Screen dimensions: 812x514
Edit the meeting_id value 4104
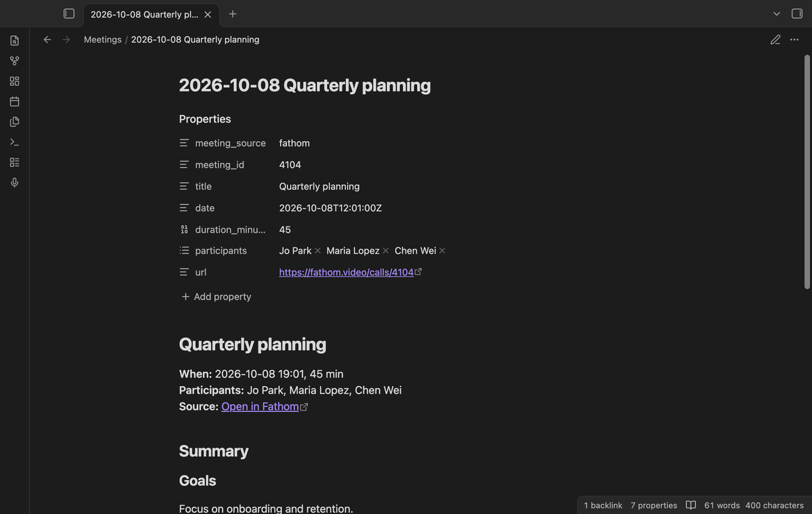click(x=290, y=165)
